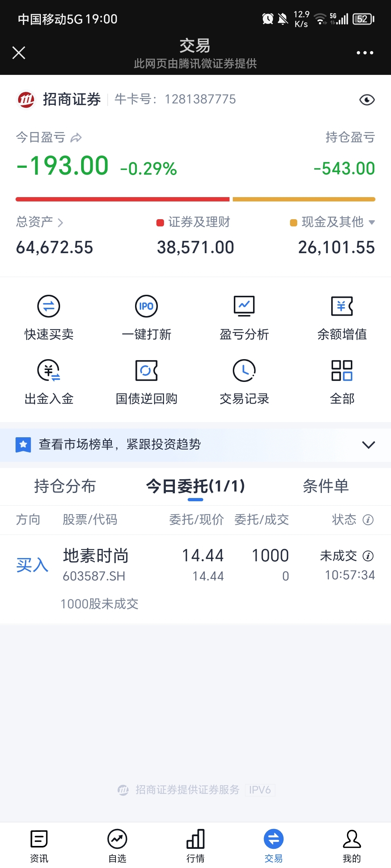Switch to 持仓分布 tab
The width and height of the screenshot is (391, 868).
click(65, 486)
